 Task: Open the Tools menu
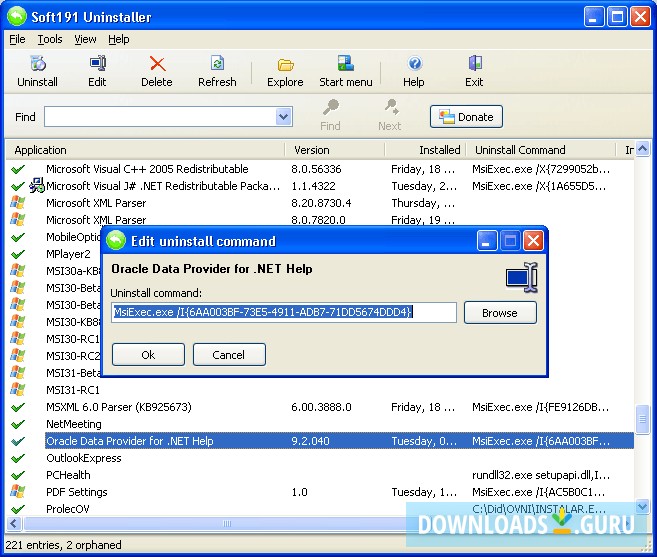click(50, 39)
